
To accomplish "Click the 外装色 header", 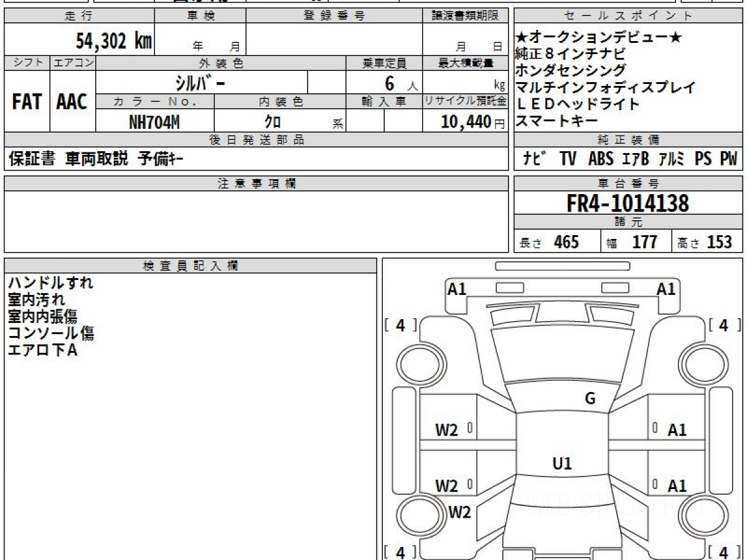I will click(221, 63).
